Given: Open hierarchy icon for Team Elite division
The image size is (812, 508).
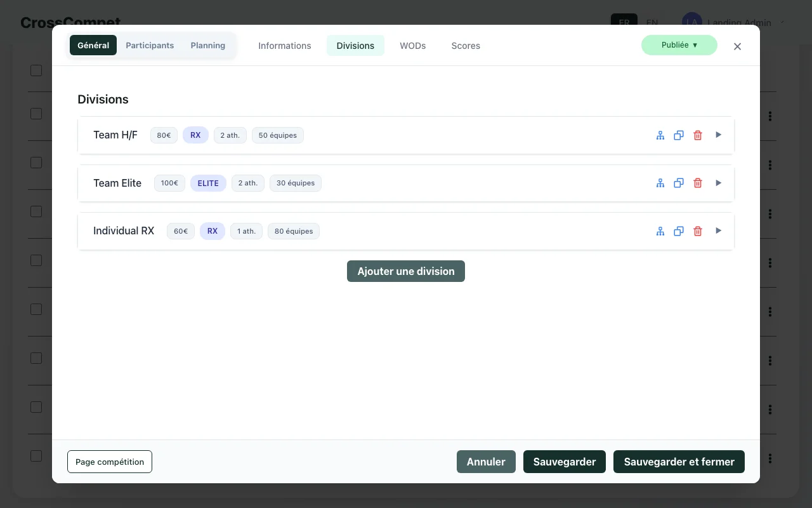Looking at the screenshot, I should click(x=660, y=183).
